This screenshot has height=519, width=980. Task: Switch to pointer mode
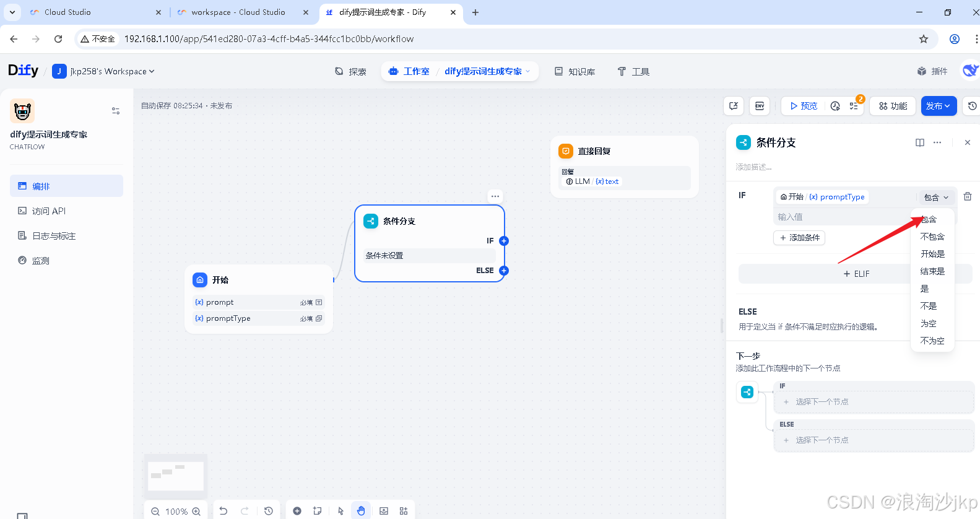click(x=340, y=511)
